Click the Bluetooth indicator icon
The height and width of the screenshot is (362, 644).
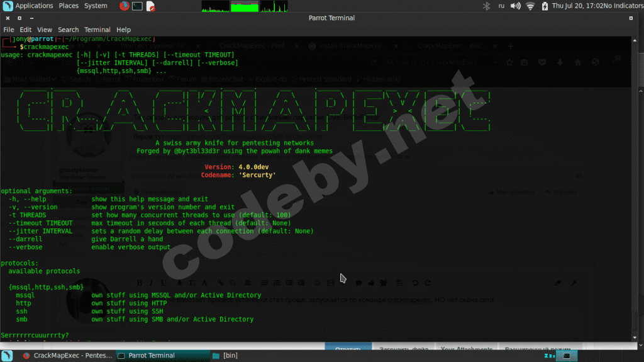click(486, 6)
